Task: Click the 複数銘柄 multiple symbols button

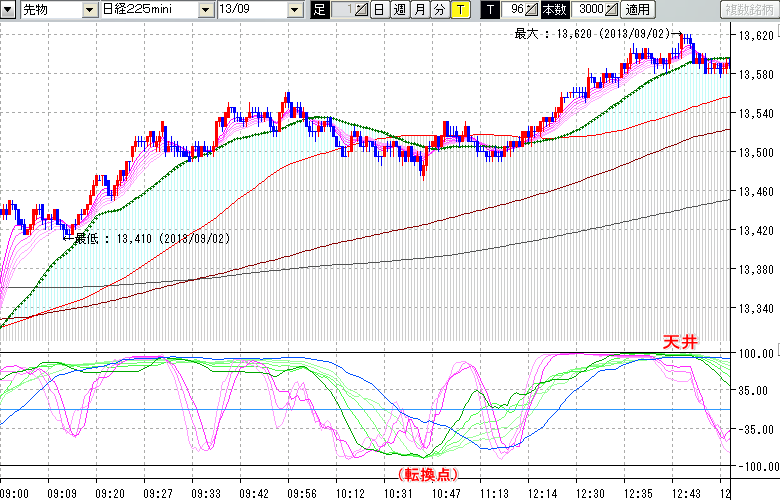Action: pyautogui.click(x=749, y=9)
